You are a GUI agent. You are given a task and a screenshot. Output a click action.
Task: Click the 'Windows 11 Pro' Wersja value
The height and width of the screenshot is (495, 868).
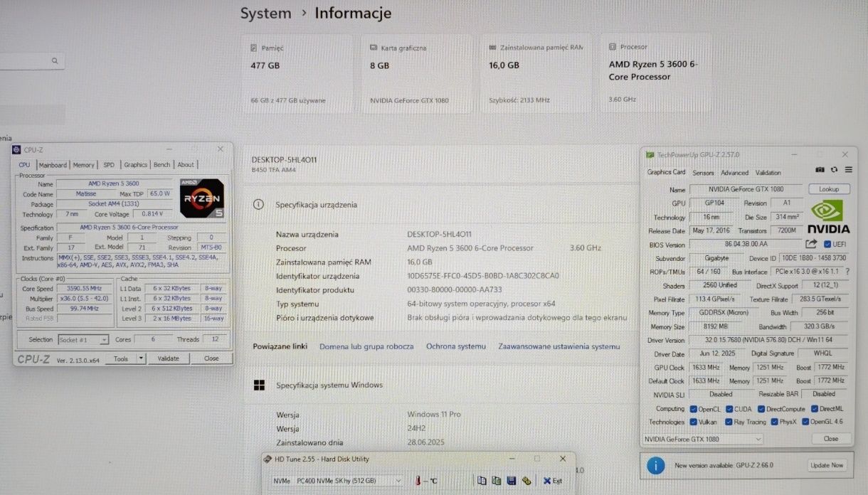pos(434,415)
